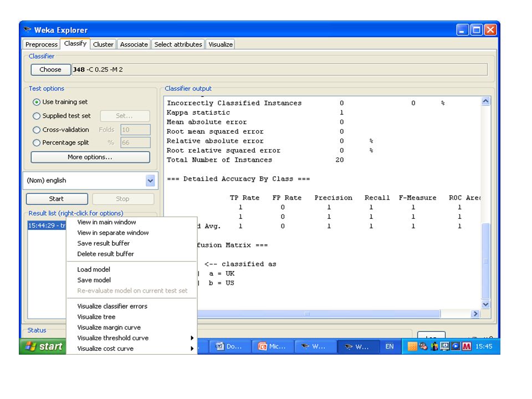
Task: Click the Weka bird icon in title bar
Action: click(27, 30)
